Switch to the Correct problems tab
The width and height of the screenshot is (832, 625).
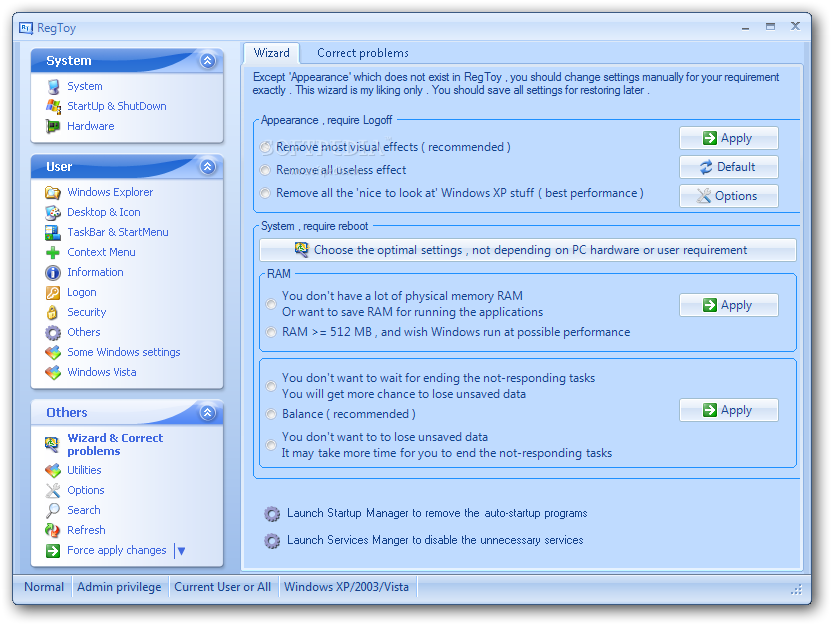tap(363, 53)
